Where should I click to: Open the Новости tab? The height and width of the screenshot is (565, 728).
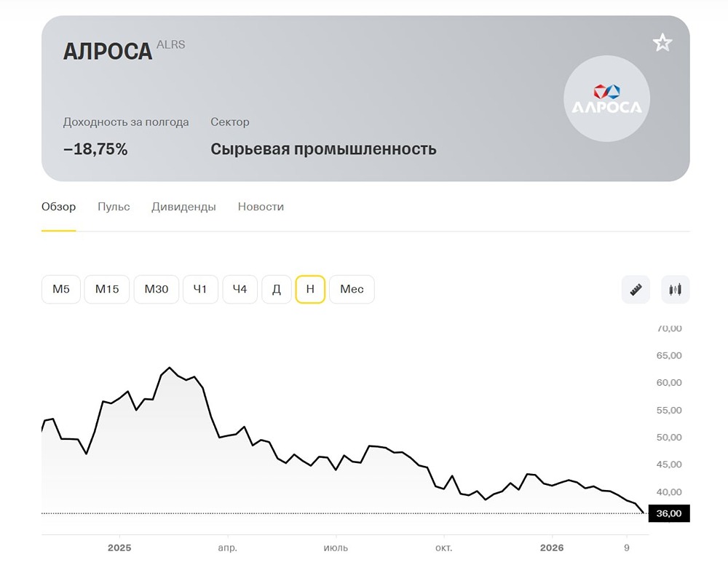click(260, 207)
